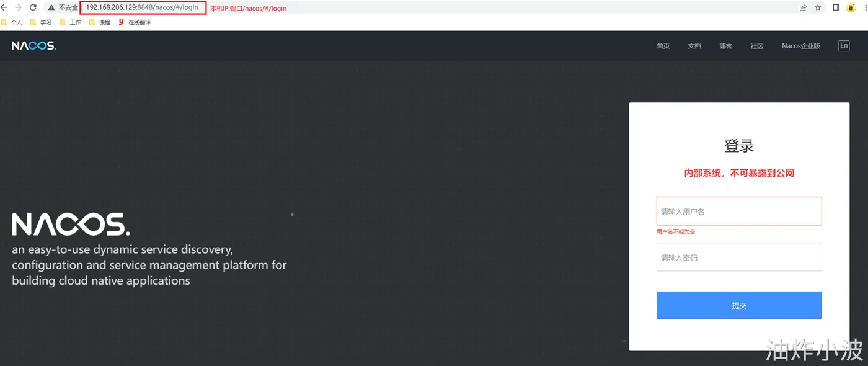Click the profile avatar icon
The width and height of the screenshot is (868, 366).
851,7
